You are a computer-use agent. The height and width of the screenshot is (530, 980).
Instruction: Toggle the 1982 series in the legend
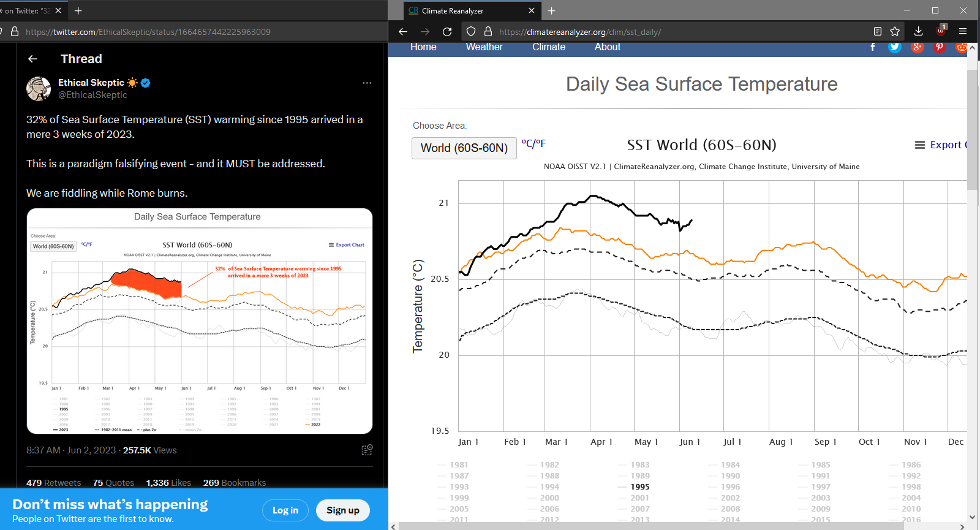pos(543,465)
